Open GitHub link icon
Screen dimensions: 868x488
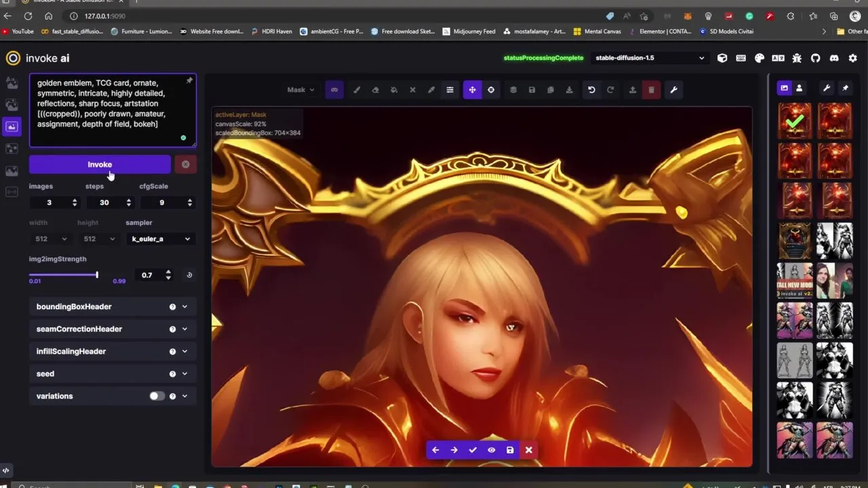coord(816,58)
